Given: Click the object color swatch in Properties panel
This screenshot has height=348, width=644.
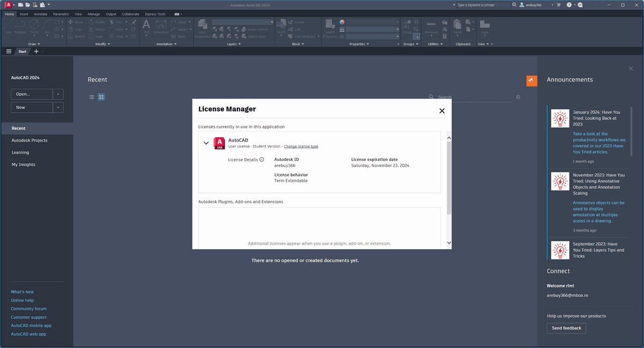Looking at the screenshot, I should point(342,22).
